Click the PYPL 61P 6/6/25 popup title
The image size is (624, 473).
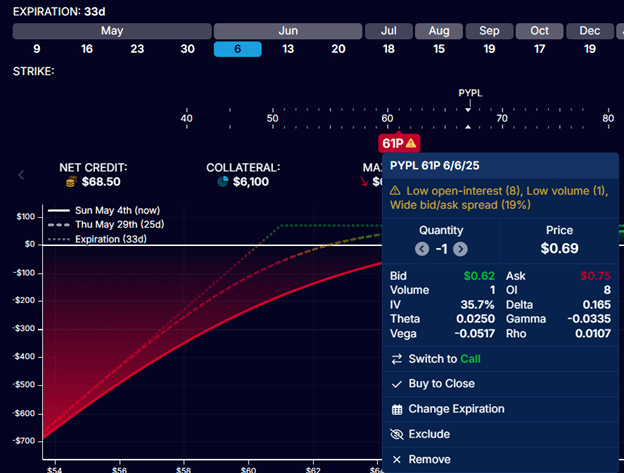(x=435, y=166)
